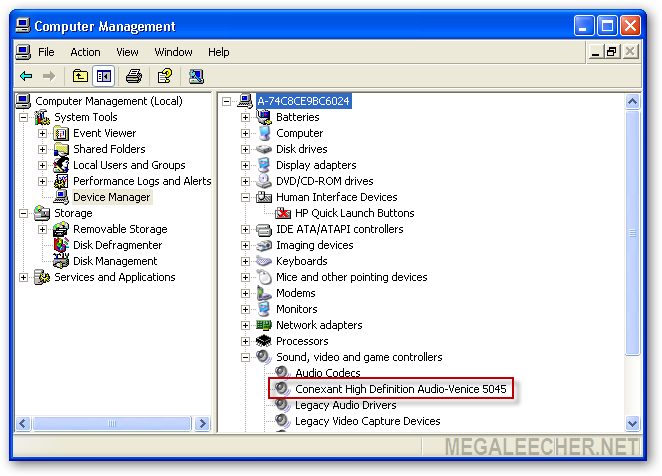Restore the inner MMC child window
Image resolution: width=662 pixels, height=476 pixels.
(x=612, y=52)
